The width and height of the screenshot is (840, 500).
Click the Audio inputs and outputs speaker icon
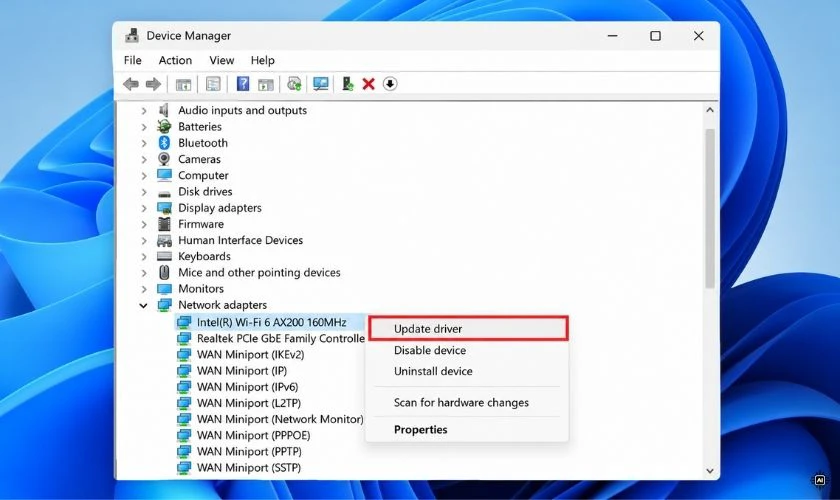pos(164,110)
